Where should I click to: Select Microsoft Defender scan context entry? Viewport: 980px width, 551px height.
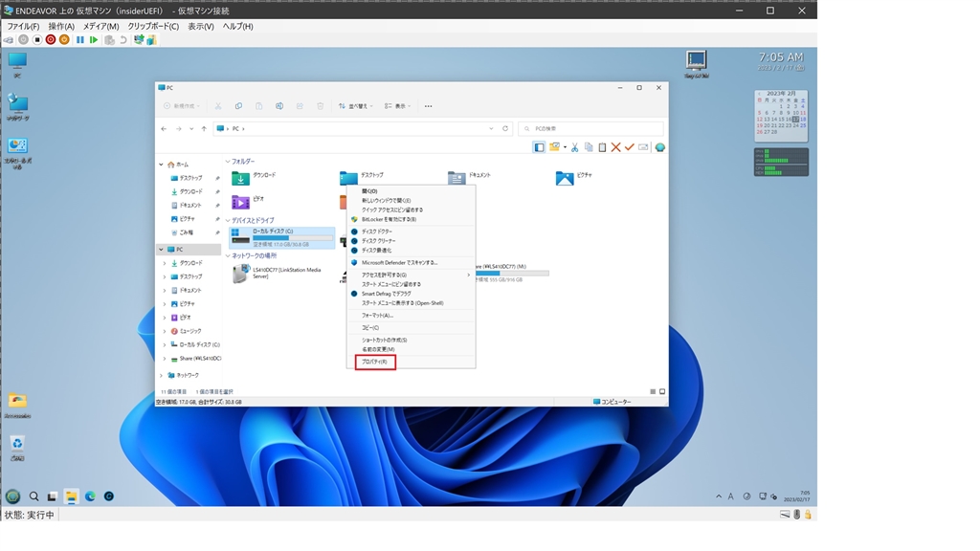[412, 262]
